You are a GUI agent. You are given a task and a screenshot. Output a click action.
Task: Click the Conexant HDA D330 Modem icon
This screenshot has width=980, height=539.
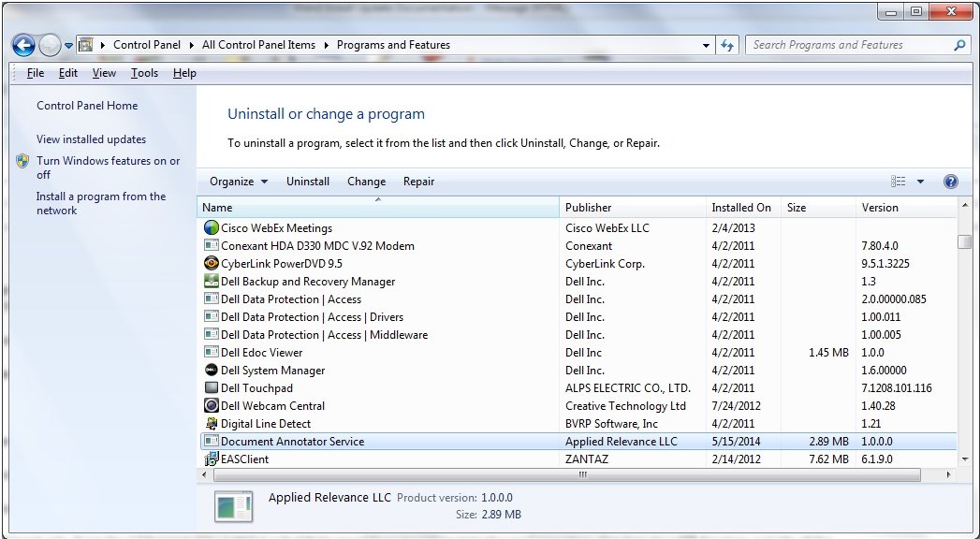(212, 245)
